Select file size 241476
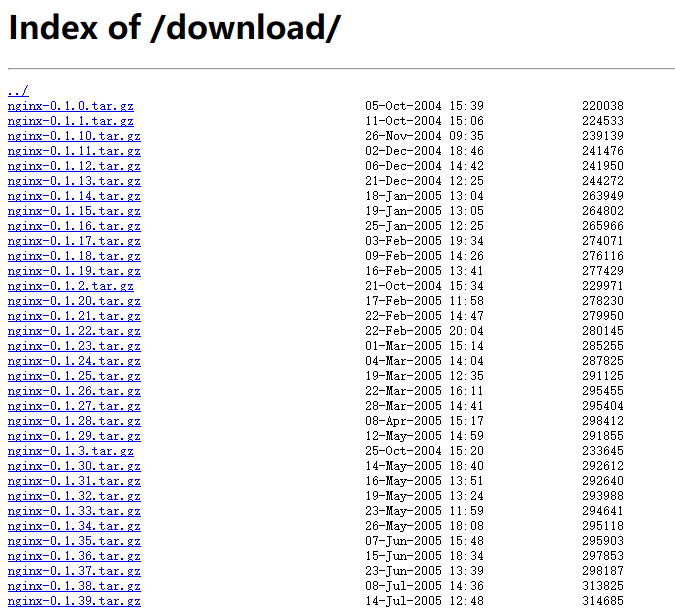 pyautogui.click(x=603, y=151)
